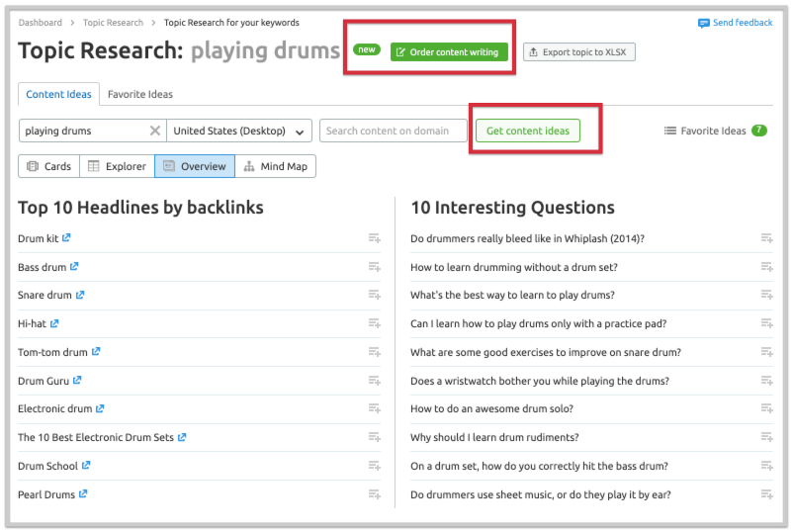
Task: Add Drum Guru headline to favorites
Action: pos(374,381)
